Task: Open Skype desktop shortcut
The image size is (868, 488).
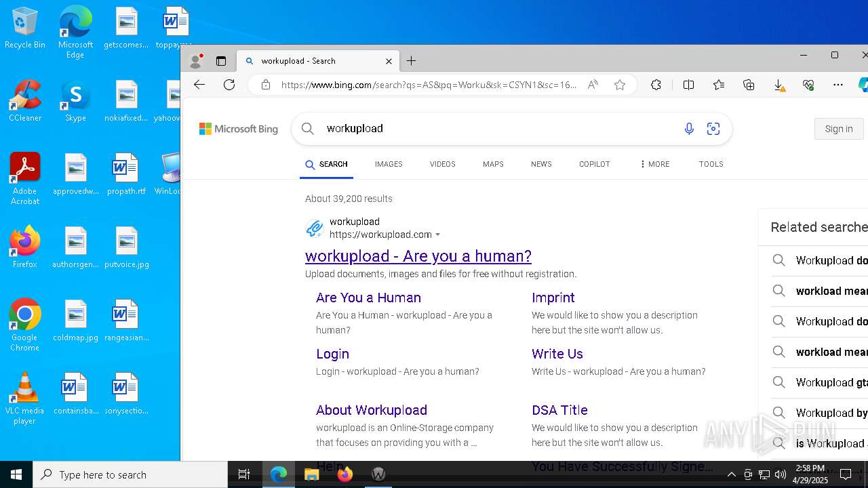Action: (75, 102)
